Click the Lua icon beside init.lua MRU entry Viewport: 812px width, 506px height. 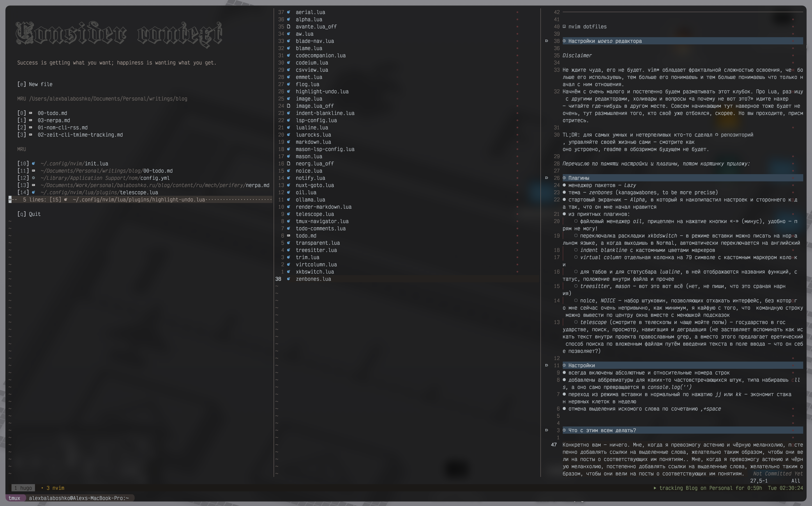point(33,164)
